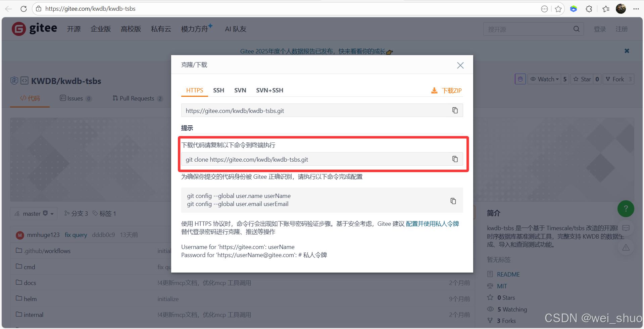View the 标签 1 tags list
This screenshot has height=329, width=644.
[104, 214]
